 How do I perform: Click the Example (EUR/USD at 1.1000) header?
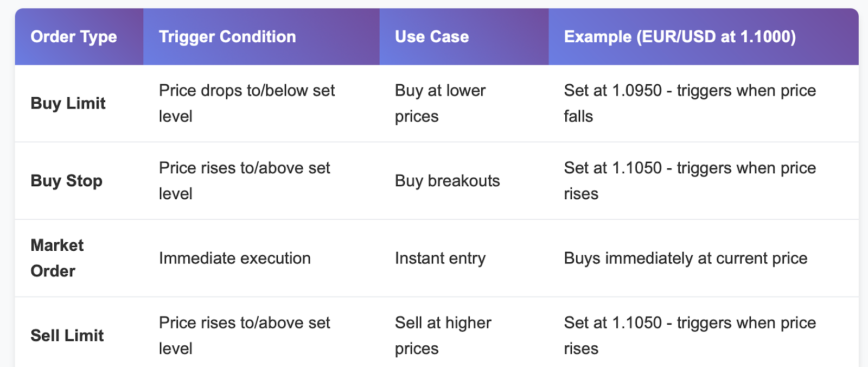tap(680, 37)
